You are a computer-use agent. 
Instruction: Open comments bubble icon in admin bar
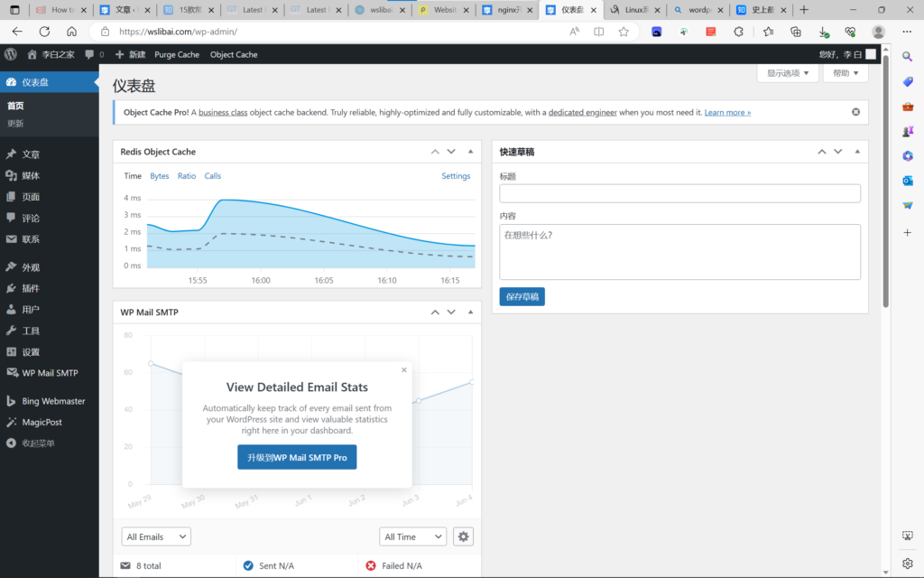[x=90, y=54]
